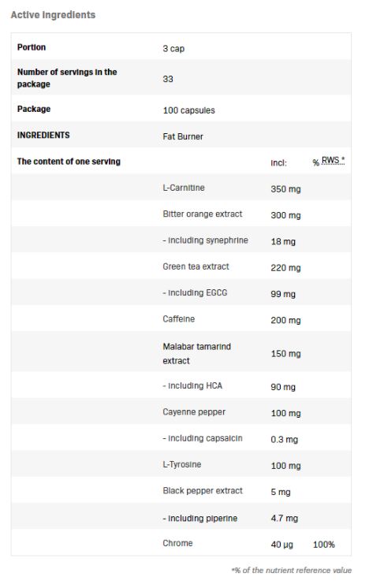369x588 pixels.
Task: Click the Chrome 100% value
Action: [324, 545]
